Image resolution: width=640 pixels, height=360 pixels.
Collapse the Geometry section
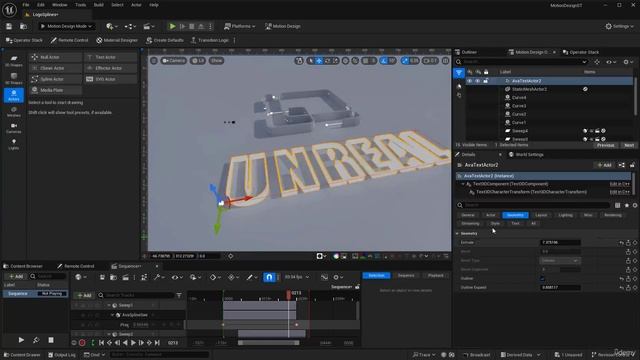457,233
